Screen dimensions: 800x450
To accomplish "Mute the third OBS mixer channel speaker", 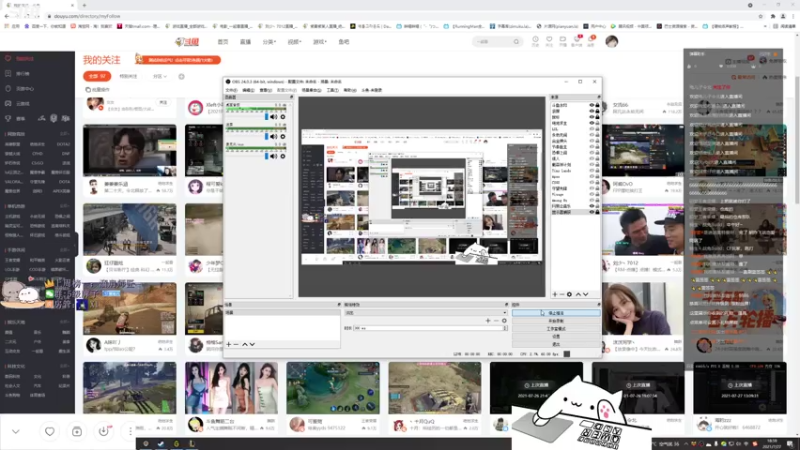I will pyautogui.click(x=273, y=156).
